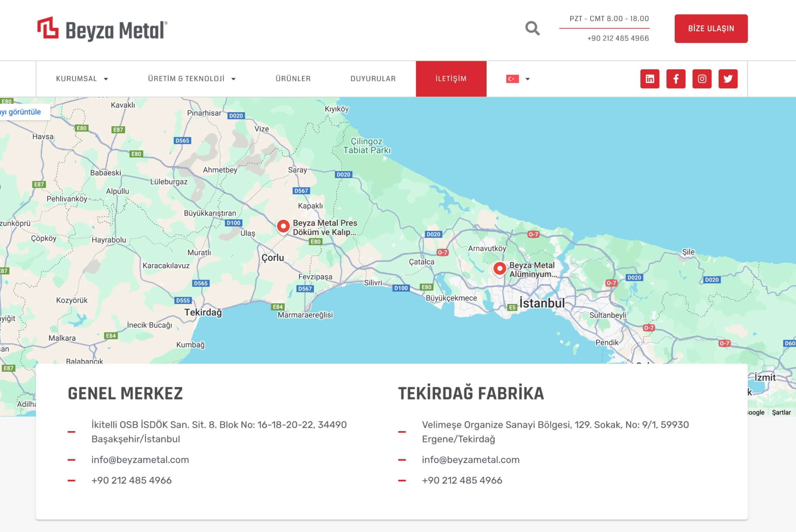
Task: Open the language selector dropdown arrow
Action: (528, 79)
